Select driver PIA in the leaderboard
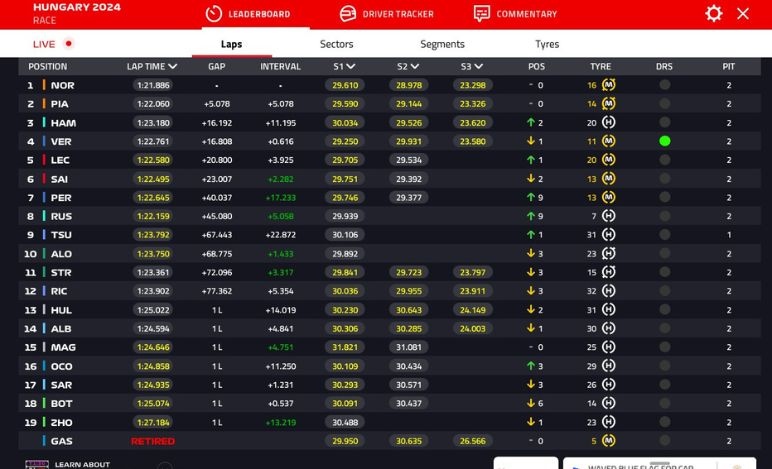 (60, 104)
